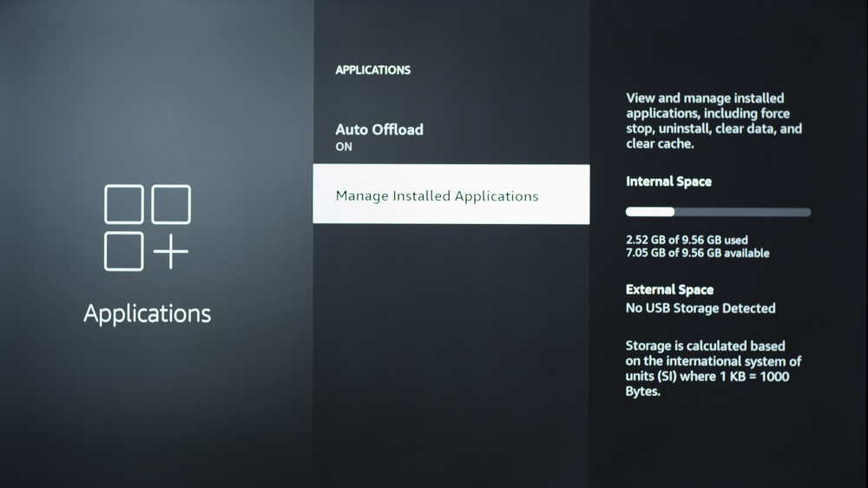Click the unfilled portion of the storage bar

(742, 212)
